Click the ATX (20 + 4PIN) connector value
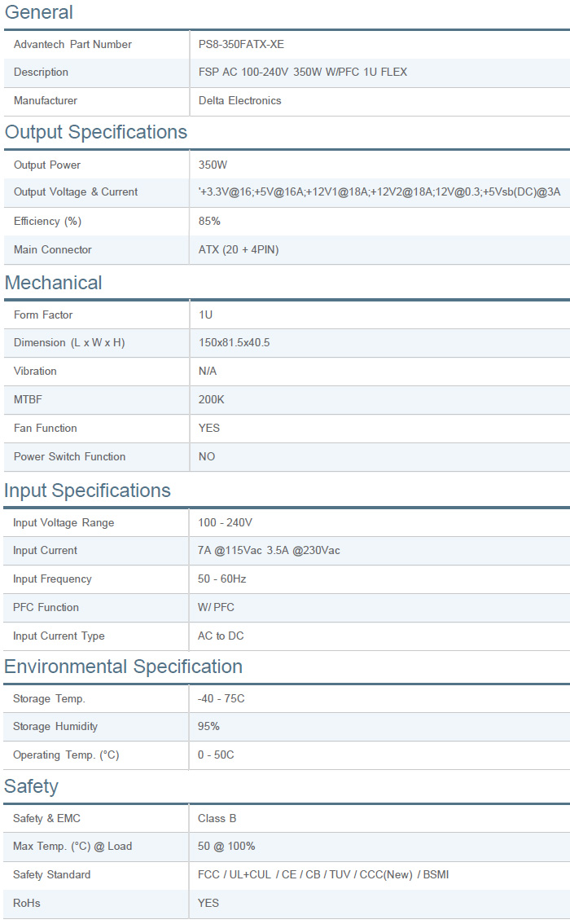570x924 pixels. pyautogui.click(x=239, y=249)
